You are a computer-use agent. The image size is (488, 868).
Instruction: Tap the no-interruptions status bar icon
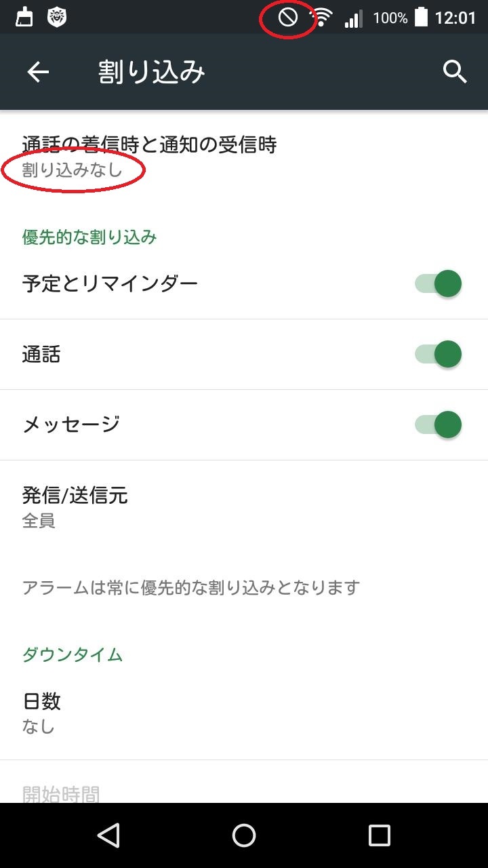288,18
